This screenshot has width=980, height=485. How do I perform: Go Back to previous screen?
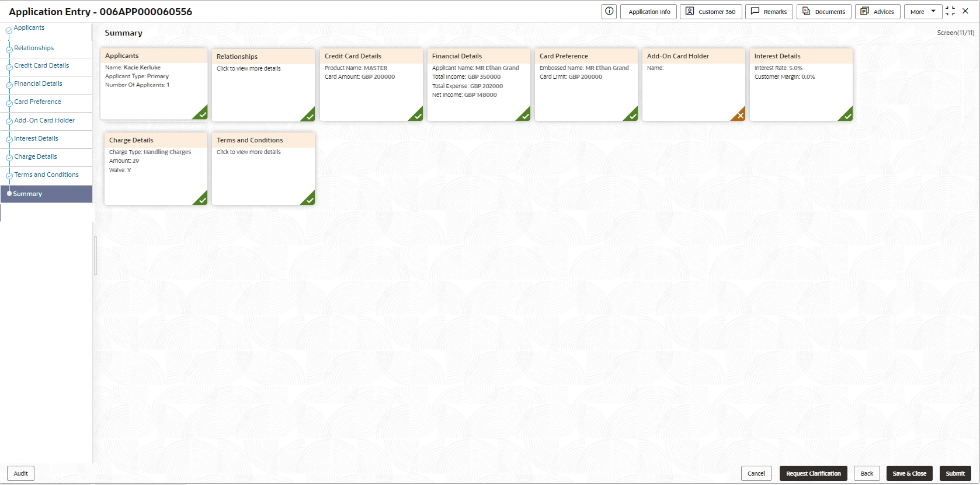click(x=867, y=473)
